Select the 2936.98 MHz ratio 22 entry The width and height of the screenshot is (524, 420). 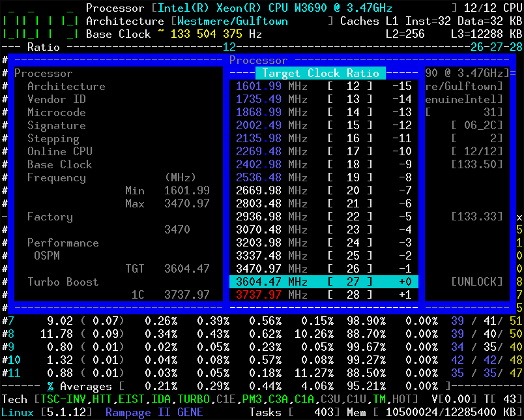tap(323, 217)
